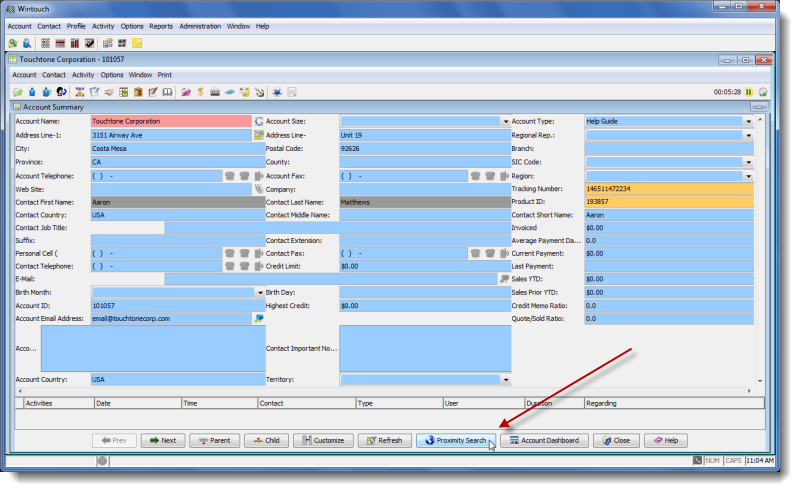Open the Account Type dropdown showing Help Guide

click(748, 121)
